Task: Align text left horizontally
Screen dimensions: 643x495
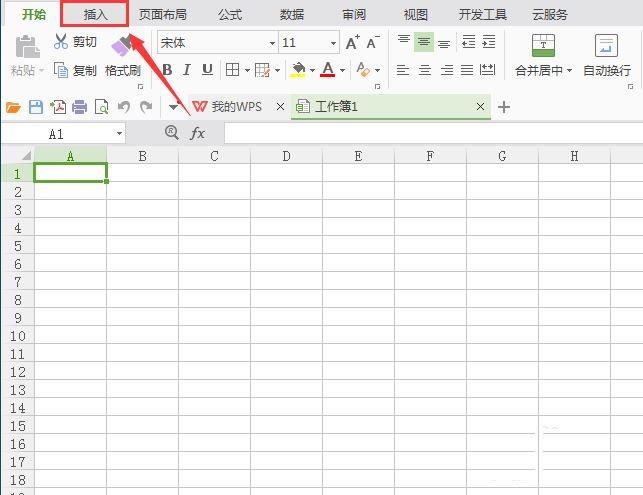Action: tap(403, 70)
